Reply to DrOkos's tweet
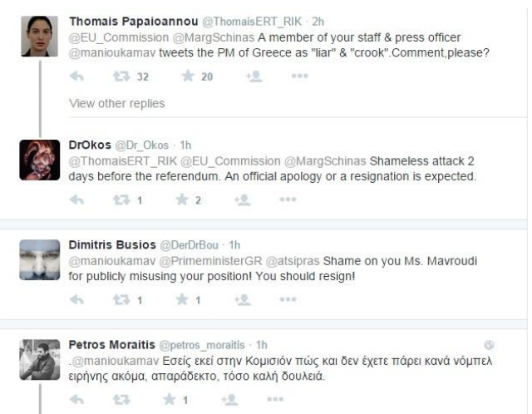 click(x=76, y=200)
